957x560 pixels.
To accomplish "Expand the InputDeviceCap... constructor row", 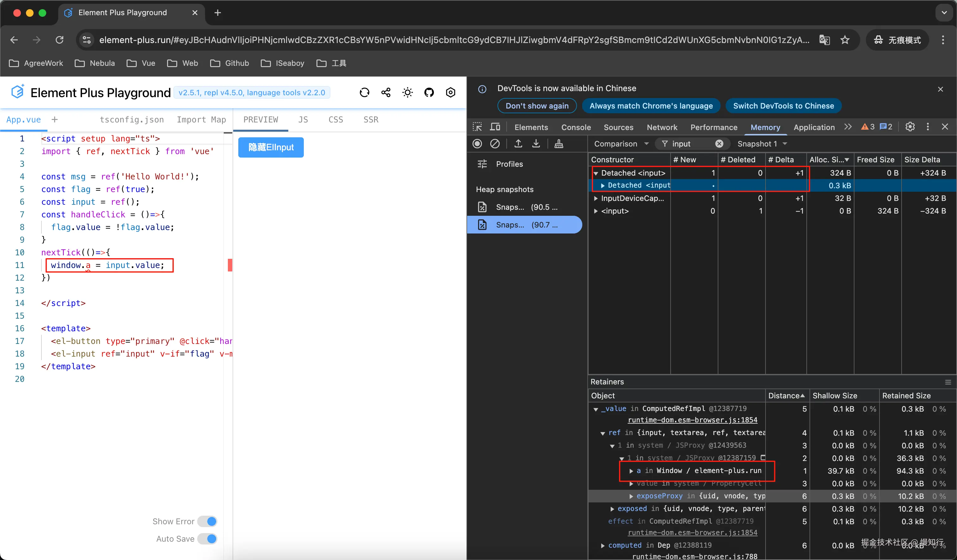I will pos(596,198).
